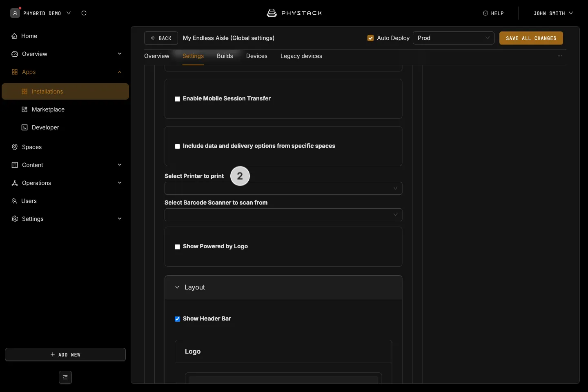Image resolution: width=588 pixels, height=392 pixels.
Task: Expand the Content sidebar chevron
Action: point(120,165)
